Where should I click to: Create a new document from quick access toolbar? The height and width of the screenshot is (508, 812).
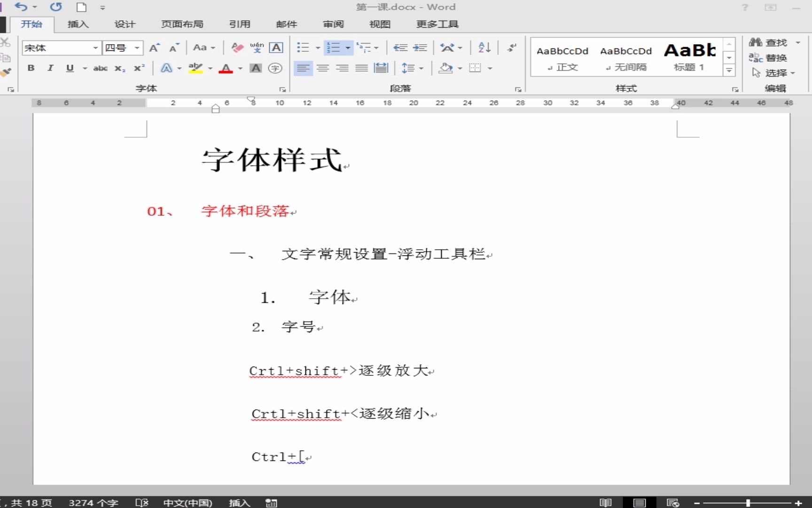click(x=82, y=7)
